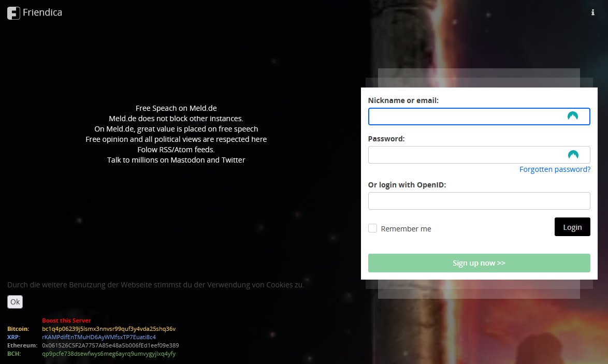Select the BCH address starting with qp9pcfe738
The image size is (608, 364).
point(109,354)
